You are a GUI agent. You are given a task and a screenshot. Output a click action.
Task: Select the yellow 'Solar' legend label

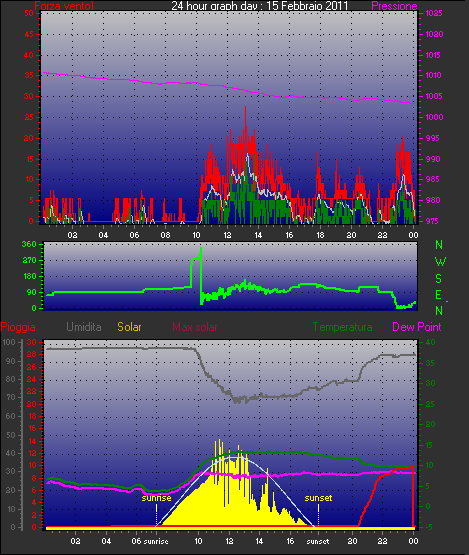[x=129, y=327]
